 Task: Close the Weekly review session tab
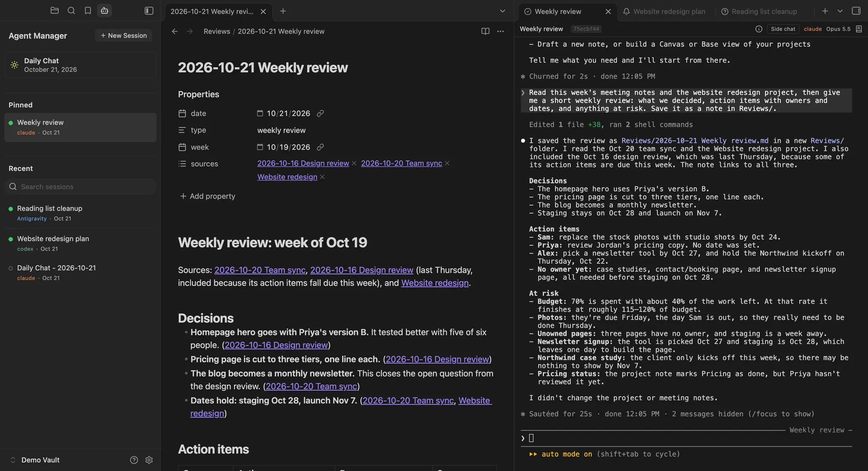click(608, 11)
